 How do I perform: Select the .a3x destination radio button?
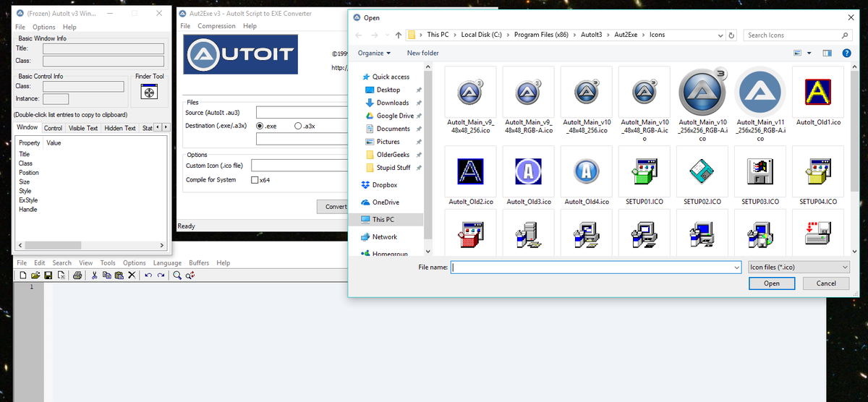(298, 126)
